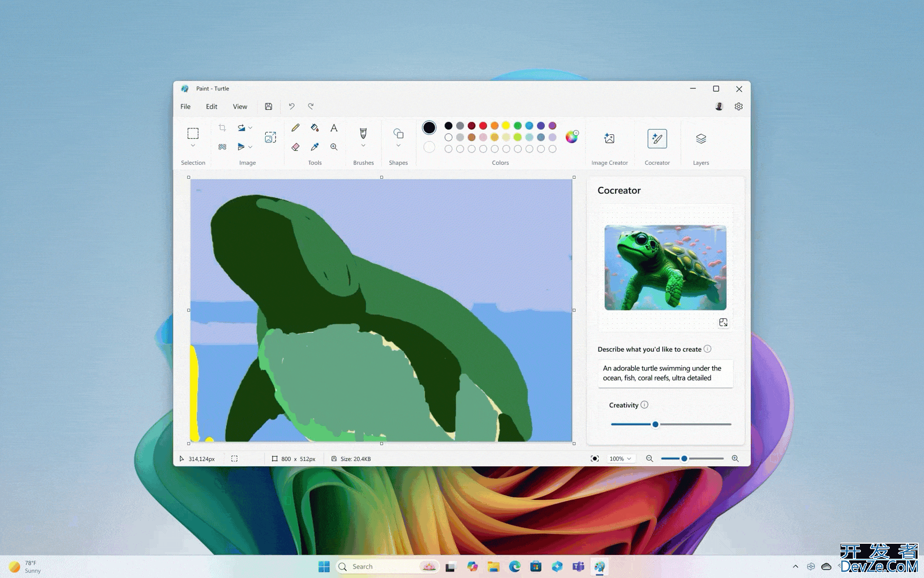Image resolution: width=924 pixels, height=578 pixels.
Task: Open the Edit menu
Action: [212, 107]
